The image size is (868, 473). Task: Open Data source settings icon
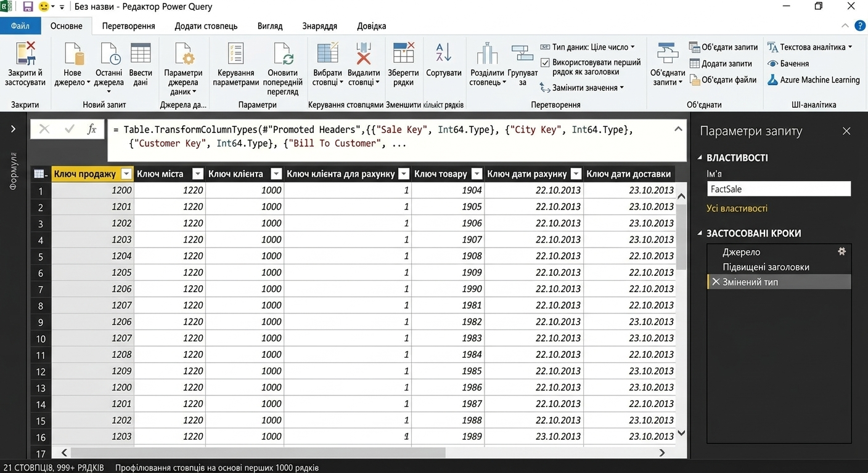183,54
